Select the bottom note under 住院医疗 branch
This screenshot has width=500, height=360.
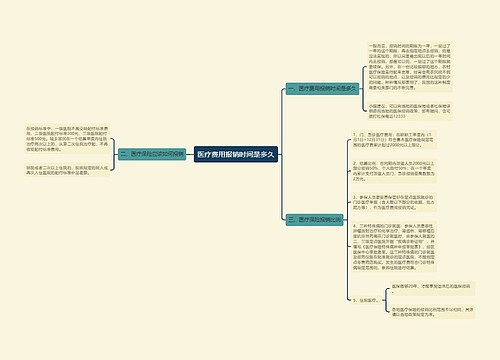432,312
